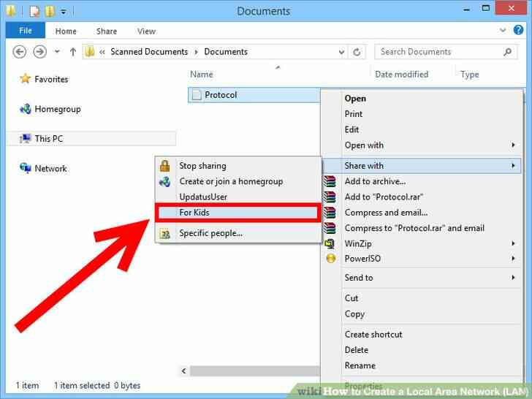The width and height of the screenshot is (532, 399).
Task: Sort by the Type column header
Action: point(470,75)
